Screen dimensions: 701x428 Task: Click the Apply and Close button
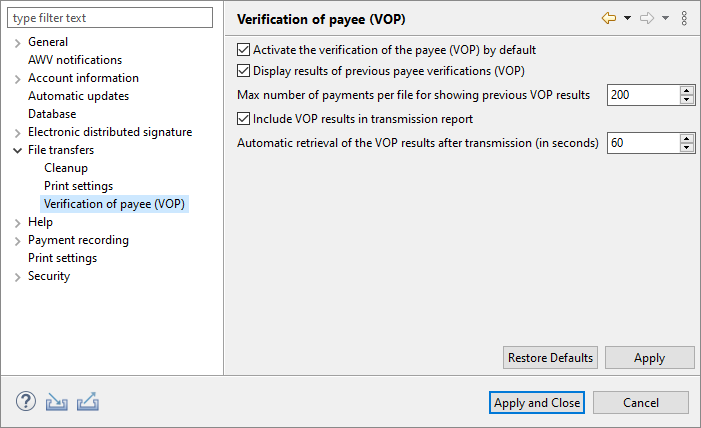click(x=537, y=403)
